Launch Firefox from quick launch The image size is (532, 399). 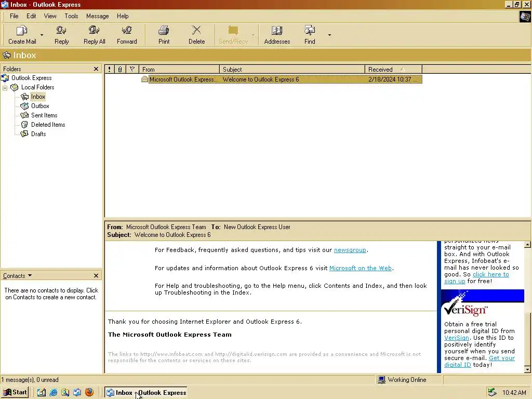coord(89,393)
